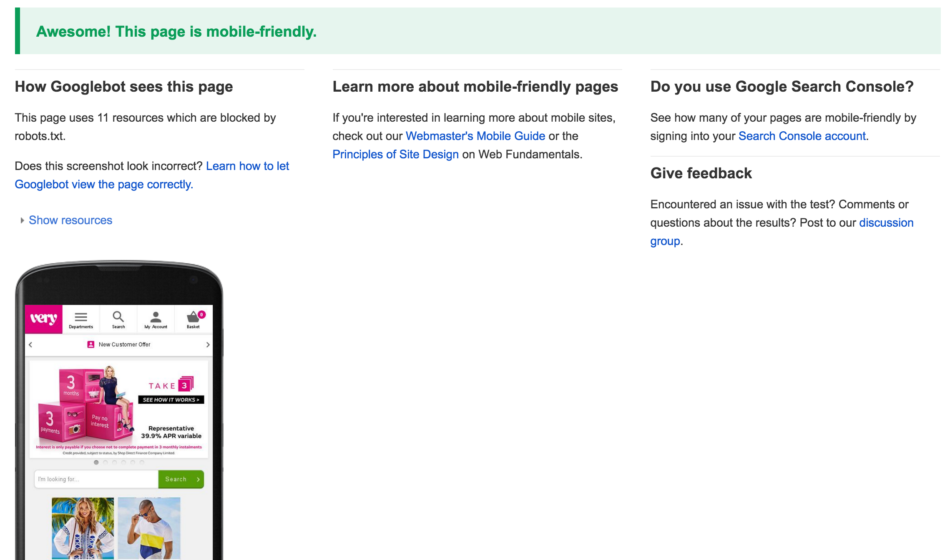Click the 'I'm looking for...' search field

pos(96,479)
